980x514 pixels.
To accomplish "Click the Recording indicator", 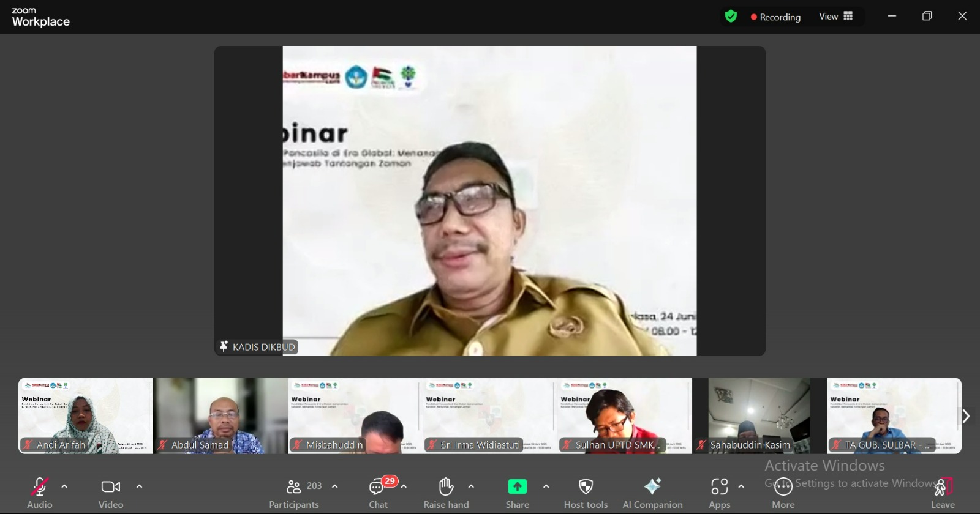I will (776, 17).
